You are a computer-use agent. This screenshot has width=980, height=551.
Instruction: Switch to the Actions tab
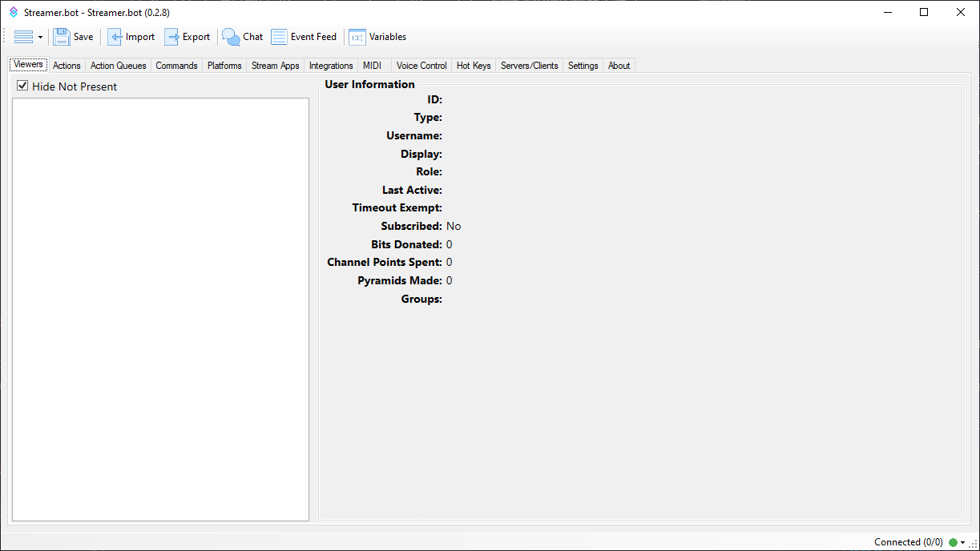click(67, 66)
